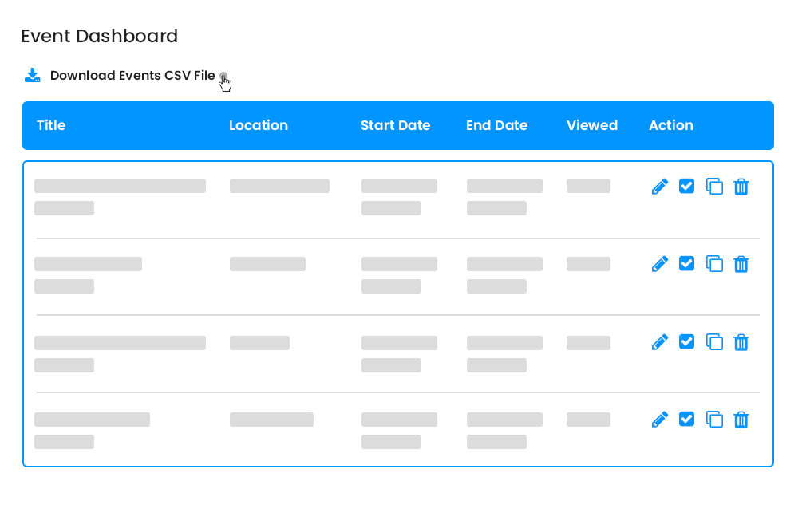Toggle the checkmark on the fourth event
Screen dimensions: 798x532
[x=687, y=419]
